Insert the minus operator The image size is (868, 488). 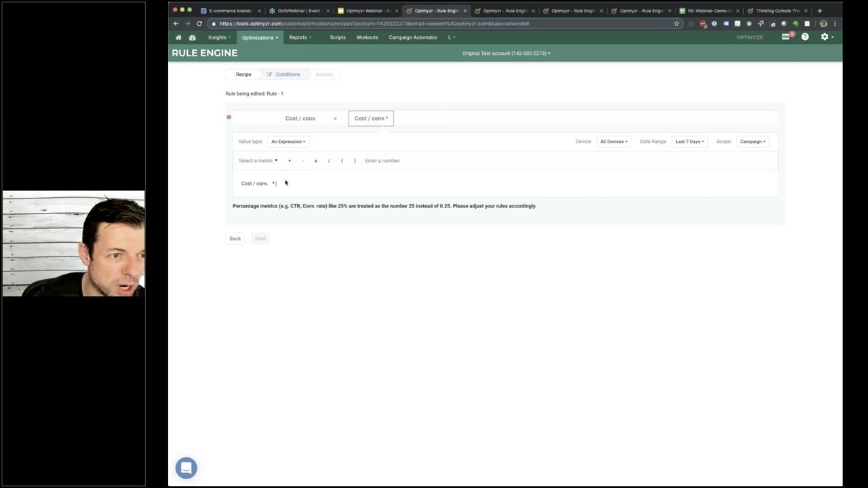point(302,161)
